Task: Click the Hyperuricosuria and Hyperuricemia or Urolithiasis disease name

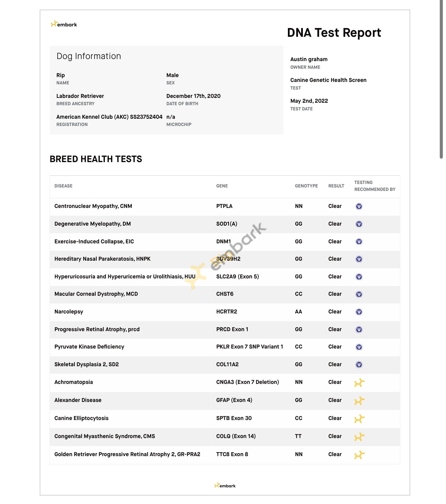Action: point(125,277)
